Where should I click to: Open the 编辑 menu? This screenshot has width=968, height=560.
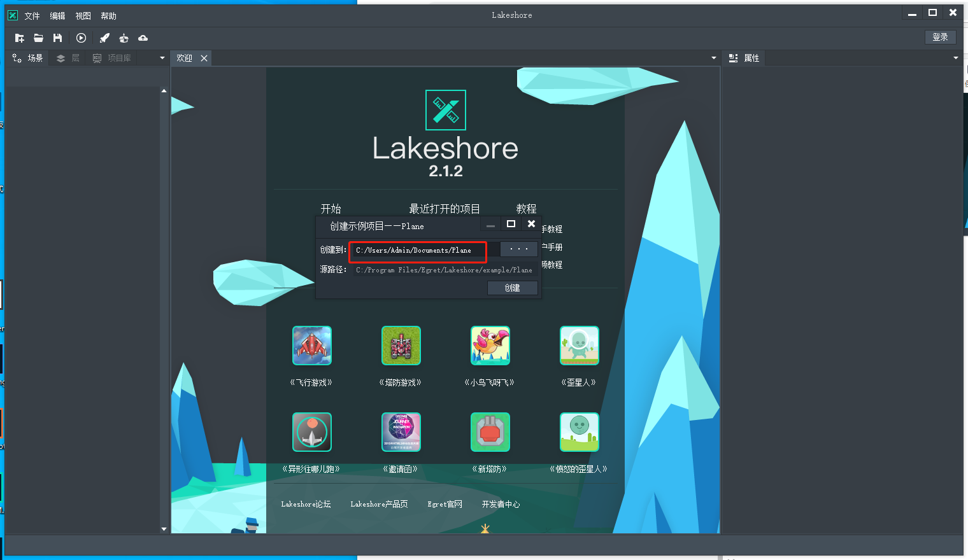58,16
